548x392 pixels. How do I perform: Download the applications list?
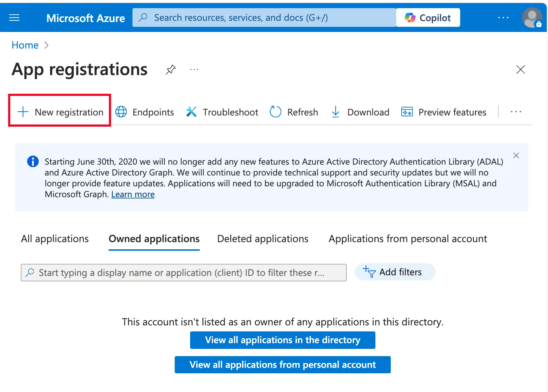pyautogui.click(x=360, y=112)
